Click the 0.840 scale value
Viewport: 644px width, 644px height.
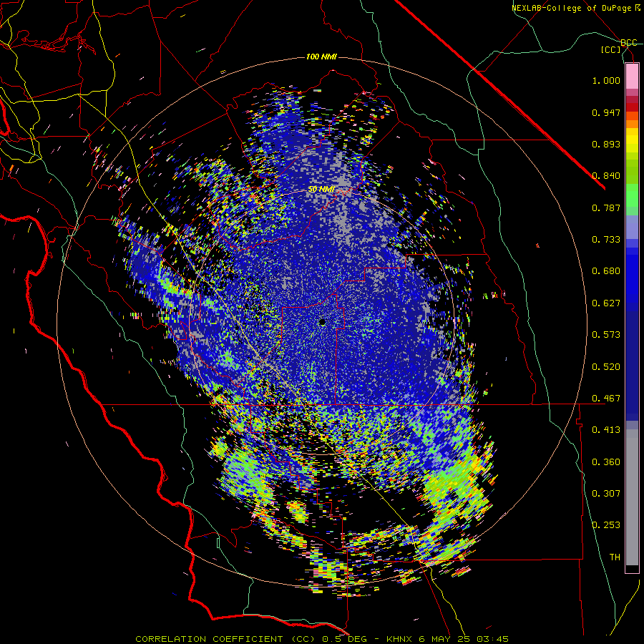[x=606, y=176]
